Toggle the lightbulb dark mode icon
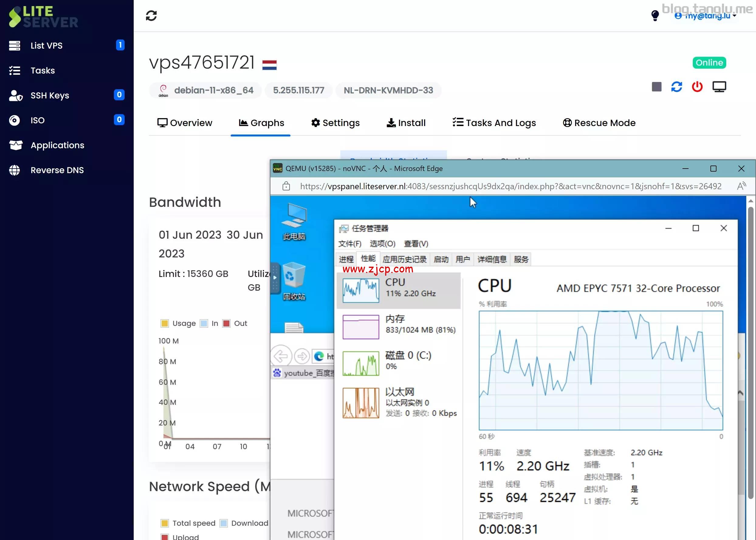 coord(655,15)
